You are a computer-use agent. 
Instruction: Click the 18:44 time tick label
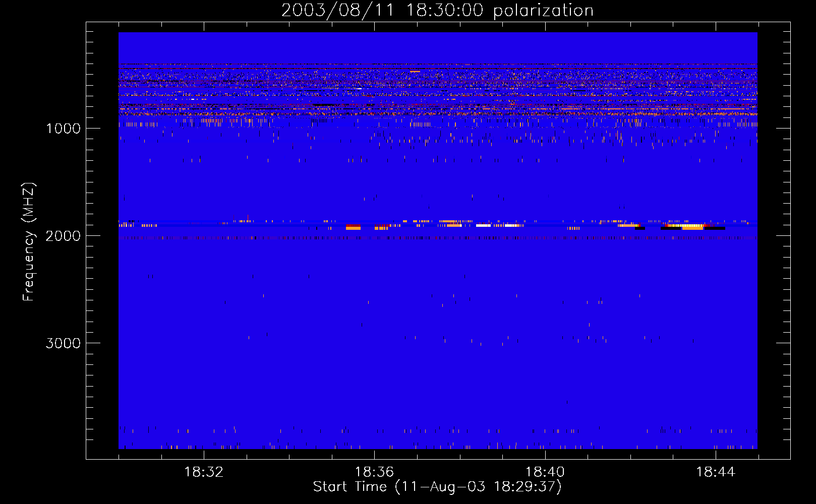[716, 472]
